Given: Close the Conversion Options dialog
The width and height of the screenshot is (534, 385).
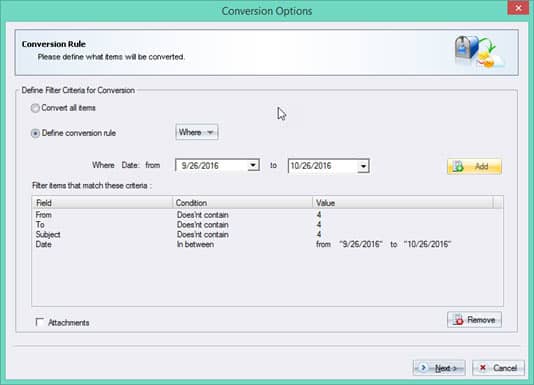Looking at the screenshot, I should click(x=518, y=8).
